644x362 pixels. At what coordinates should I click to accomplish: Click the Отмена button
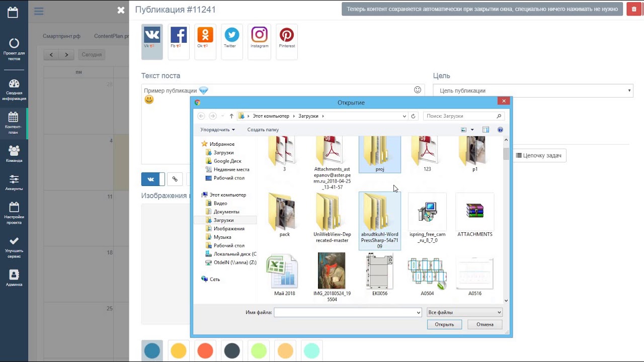[485, 324]
